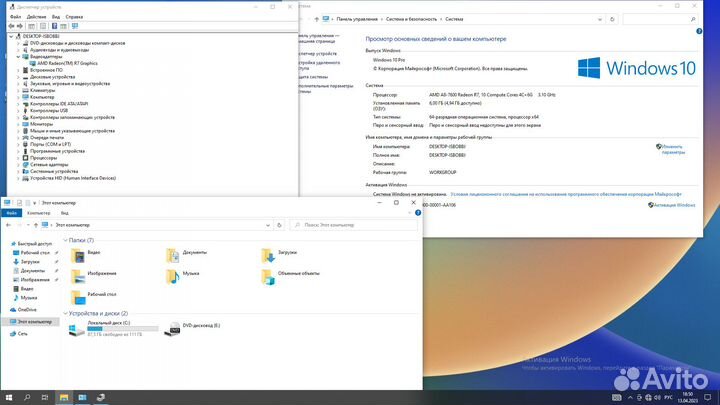
Task: Open the Действие menu in Device Manager
Action: [36, 17]
